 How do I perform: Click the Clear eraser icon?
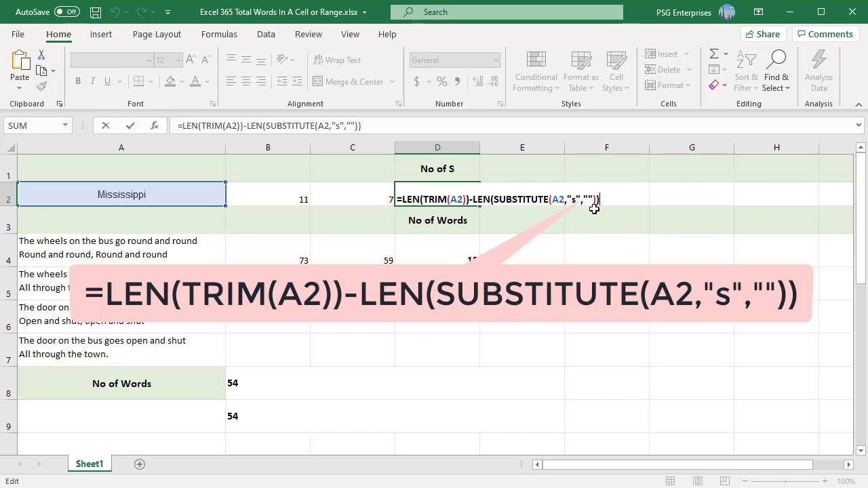coord(714,85)
